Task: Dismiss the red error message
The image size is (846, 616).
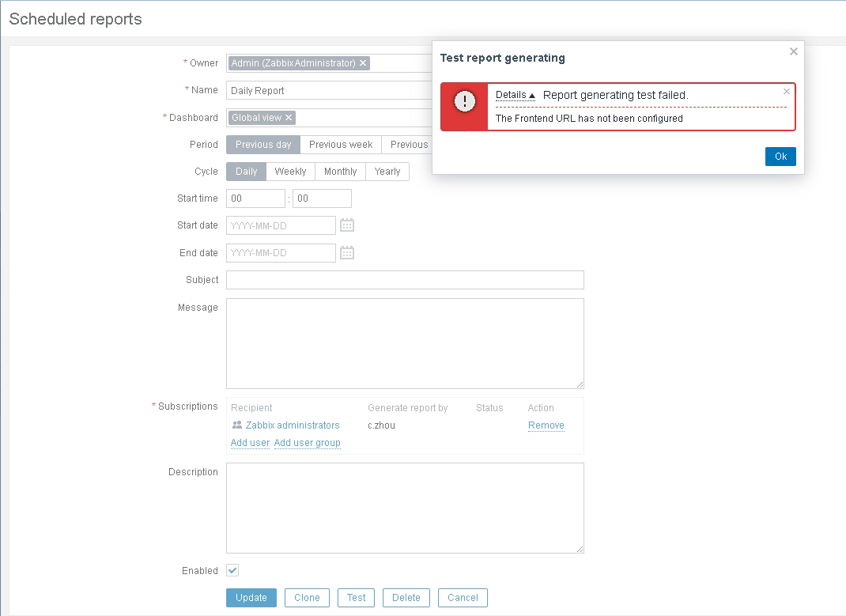Action: coord(786,92)
